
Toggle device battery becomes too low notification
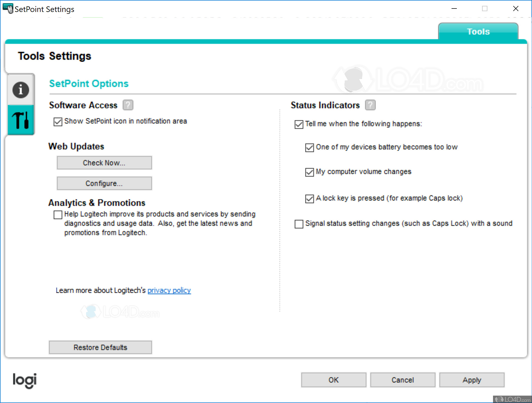point(310,147)
